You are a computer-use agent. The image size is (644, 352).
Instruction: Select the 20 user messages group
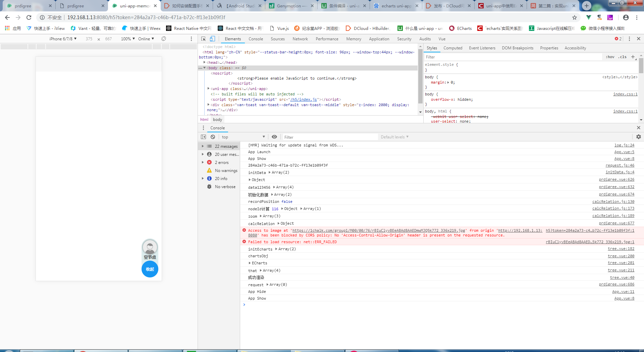click(x=223, y=155)
